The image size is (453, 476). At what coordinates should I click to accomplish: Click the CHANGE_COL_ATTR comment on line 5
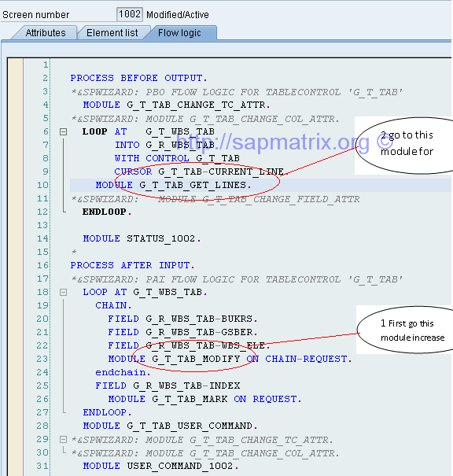click(205, 118)
